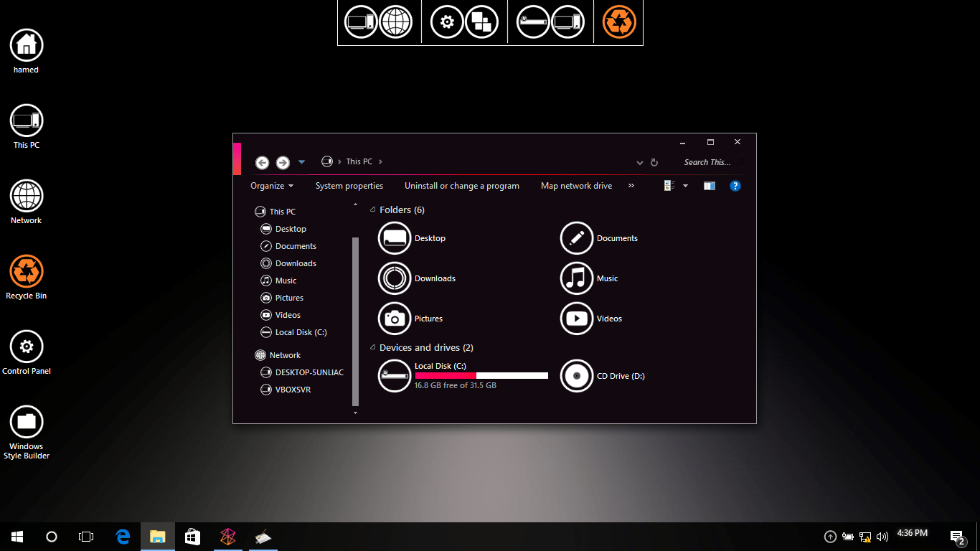980x551 pixels.
Task: Launch Microsoft Edge from the taskbar
Action: pos(123,536)
